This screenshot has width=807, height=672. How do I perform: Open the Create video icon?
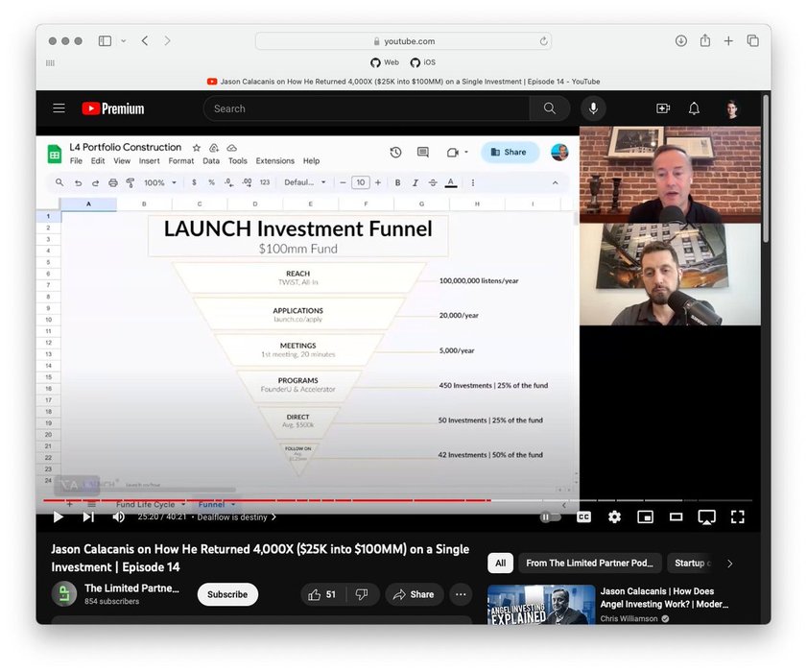point(662,108)
